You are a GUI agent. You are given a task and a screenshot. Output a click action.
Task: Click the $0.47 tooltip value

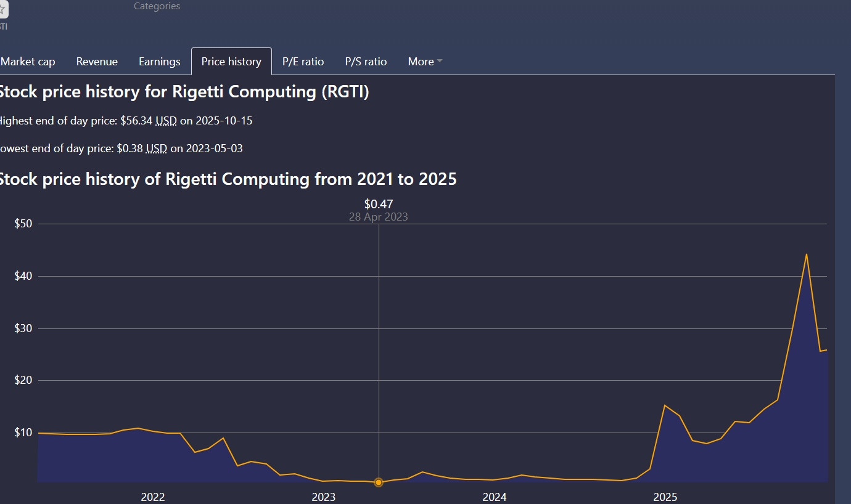point(379,204)
